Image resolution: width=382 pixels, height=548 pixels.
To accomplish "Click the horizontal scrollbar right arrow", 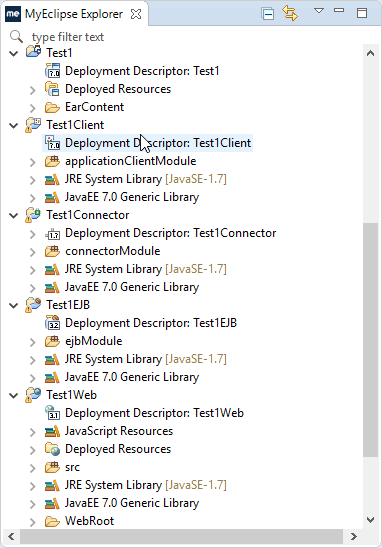I will coord(353,536).
